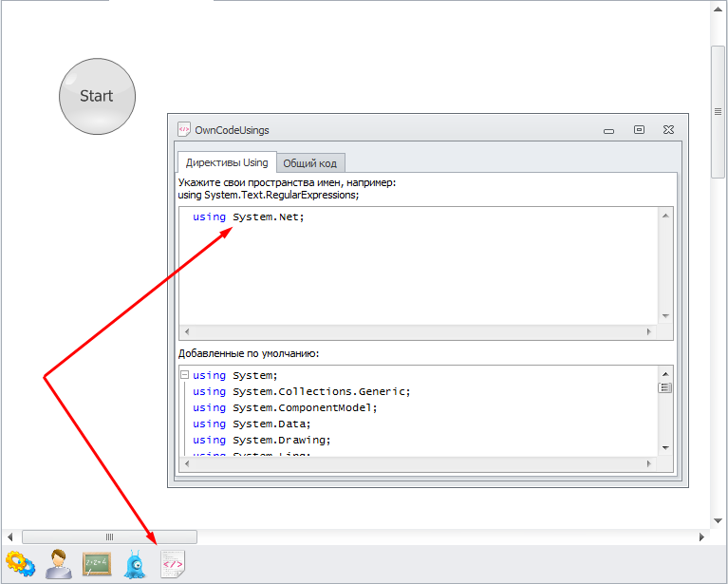Open the user profile icon in bottom toolbar
Viewport: 728px width, 584px height.
coord(58,564)
